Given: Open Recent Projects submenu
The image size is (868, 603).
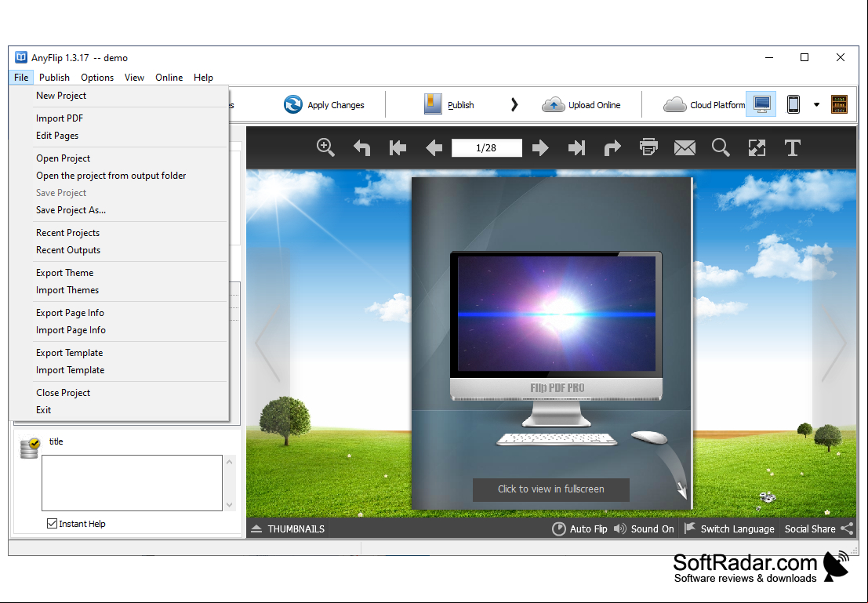Looking at the screenshot, I should [x=119, y=233].
